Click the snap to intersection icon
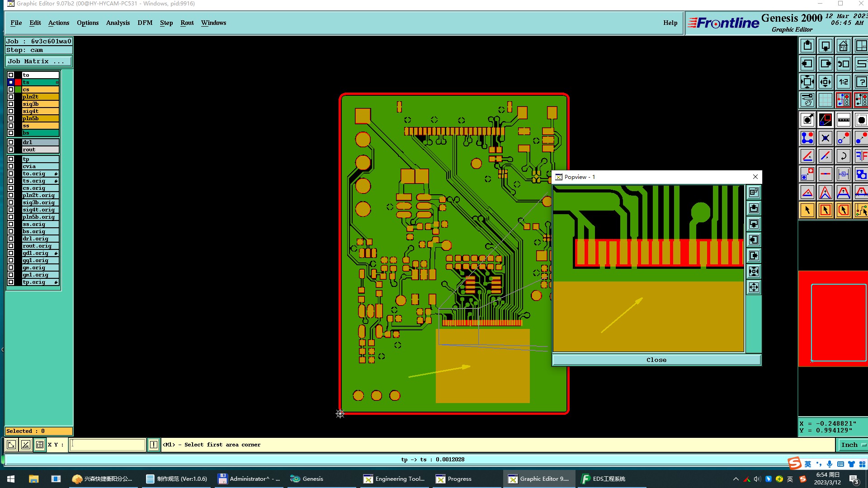This screenshot has height=488, width=868. click(825, 138)
